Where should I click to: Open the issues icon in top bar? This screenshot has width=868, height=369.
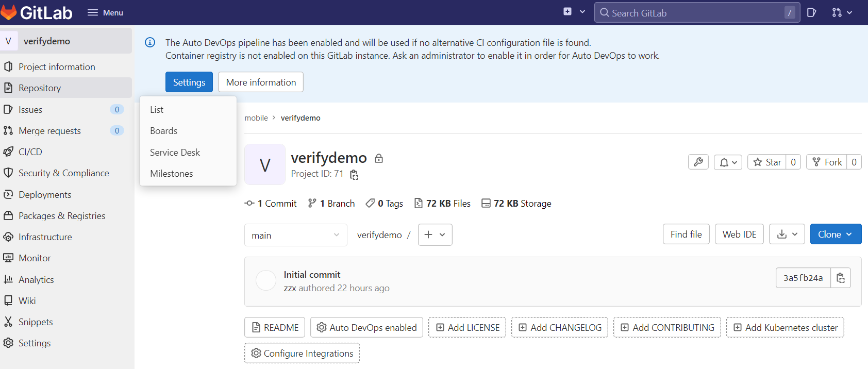[x=811, y=12]
